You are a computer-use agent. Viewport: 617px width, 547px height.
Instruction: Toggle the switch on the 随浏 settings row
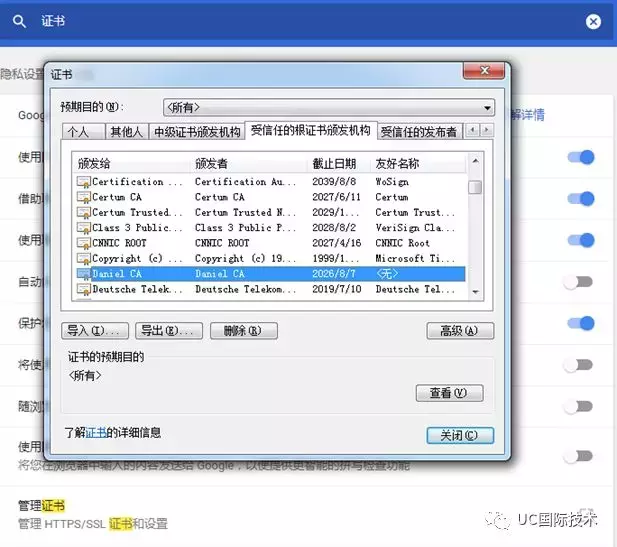(578, 406)
